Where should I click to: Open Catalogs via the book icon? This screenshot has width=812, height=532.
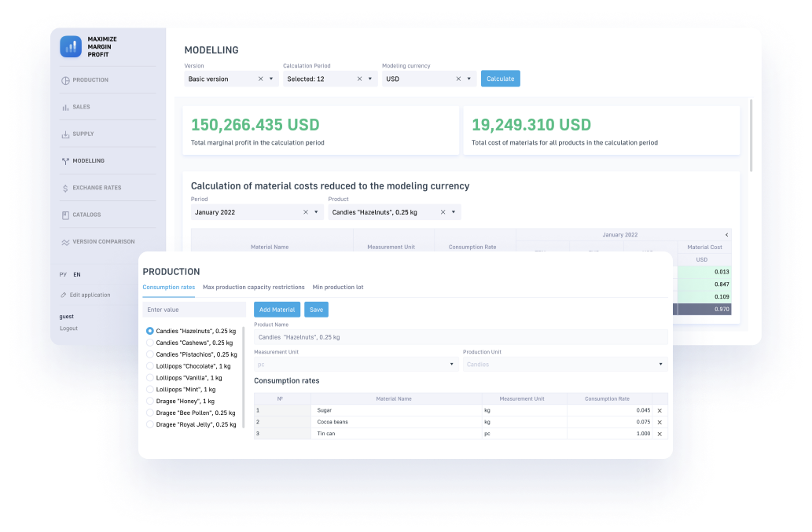(x=65, y=215)
